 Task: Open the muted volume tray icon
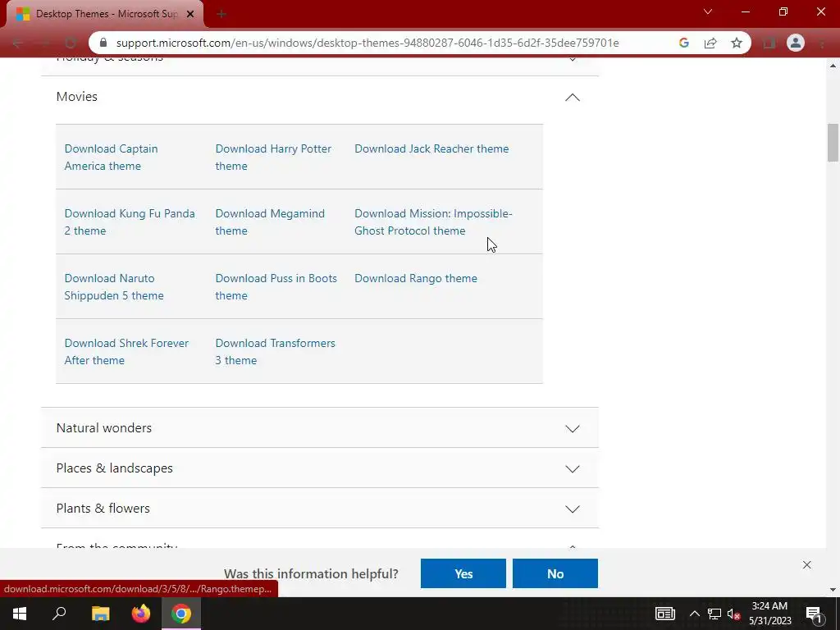(734, 614)
